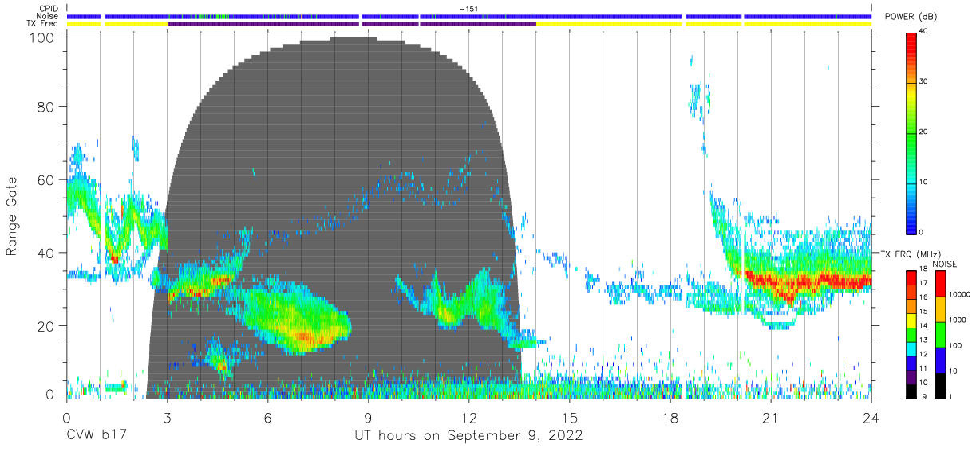Click the 12 hour tick on the UT axis
The height and width of the screenshot is (452, 980).
click(468, 417)
